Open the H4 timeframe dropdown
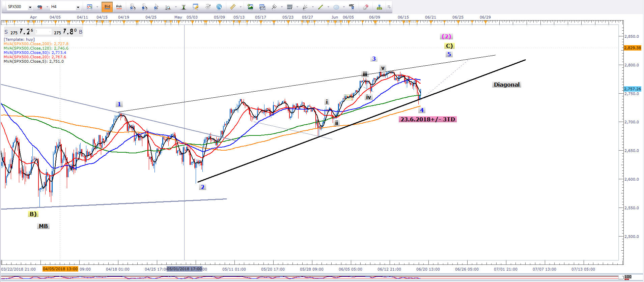This screenshot has height=282, width=644. pyautogui.click(x=78, y=7)
